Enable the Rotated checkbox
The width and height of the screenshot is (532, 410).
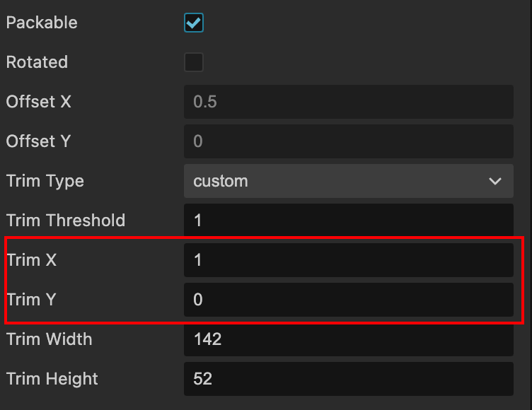pos(194,62)
